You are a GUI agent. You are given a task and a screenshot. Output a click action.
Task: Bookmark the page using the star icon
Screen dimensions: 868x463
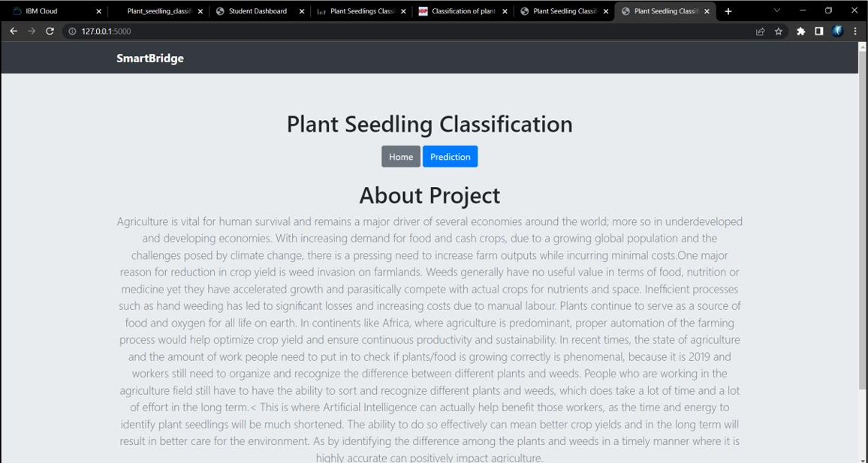pos(779,32)
